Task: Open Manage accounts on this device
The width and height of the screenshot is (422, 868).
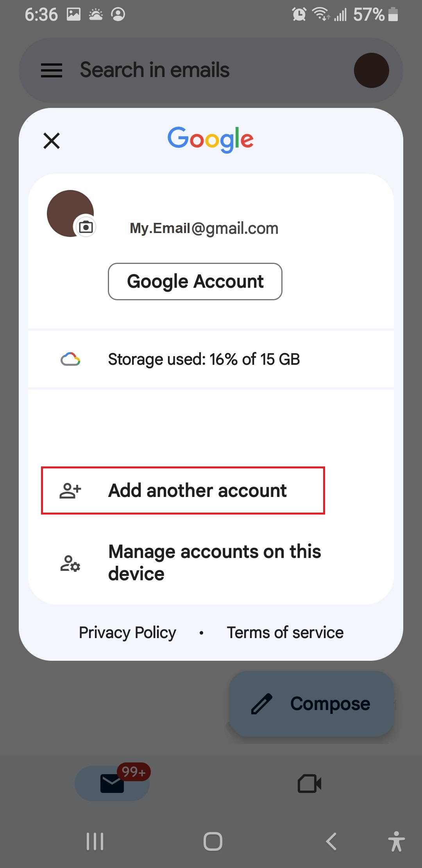Action: pyautogui.click(x=211, y=563)
